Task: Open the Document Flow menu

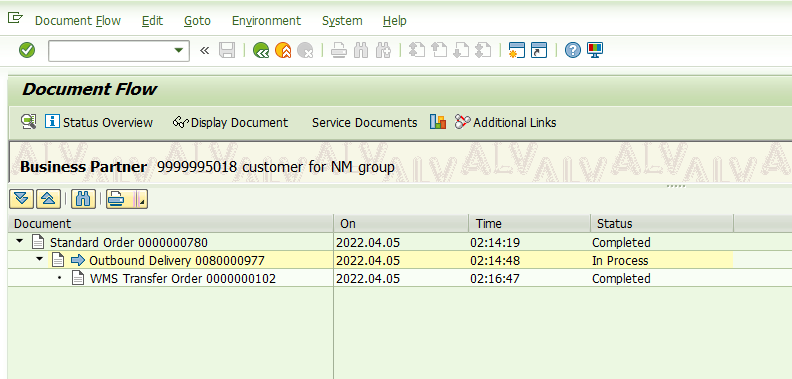Action: click(x=78, y=21)
